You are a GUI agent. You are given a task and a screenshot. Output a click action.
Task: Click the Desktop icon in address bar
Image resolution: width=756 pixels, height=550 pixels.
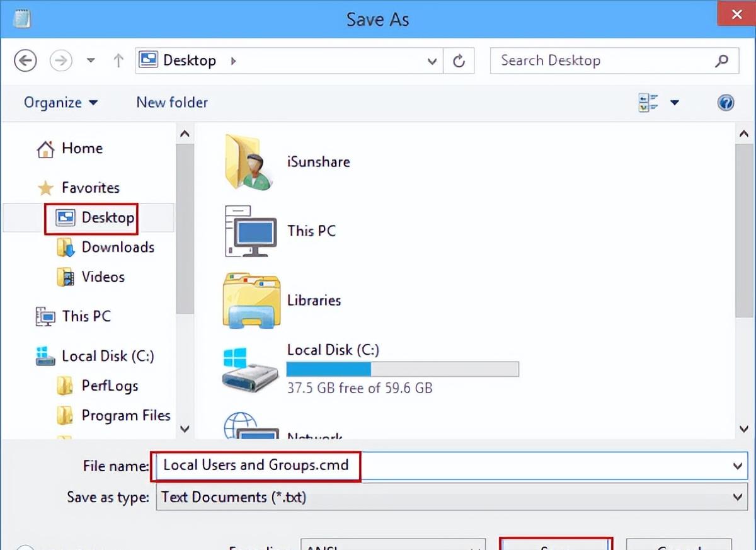149,60
